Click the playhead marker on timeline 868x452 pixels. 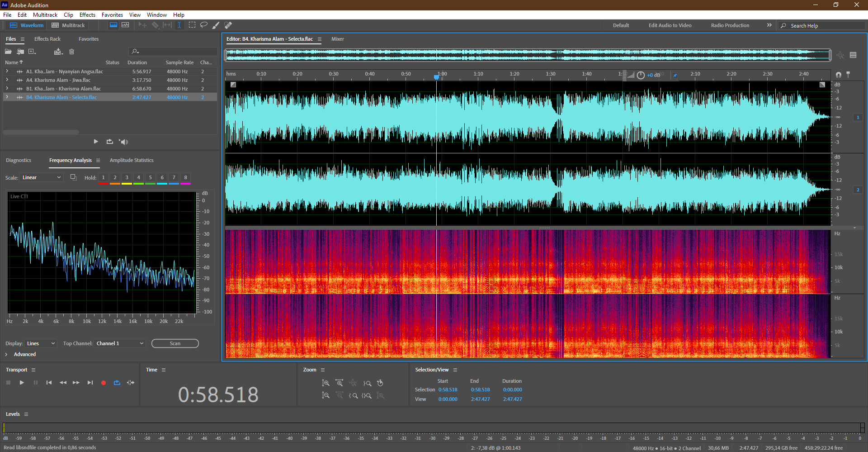click(x=437, y=77)
